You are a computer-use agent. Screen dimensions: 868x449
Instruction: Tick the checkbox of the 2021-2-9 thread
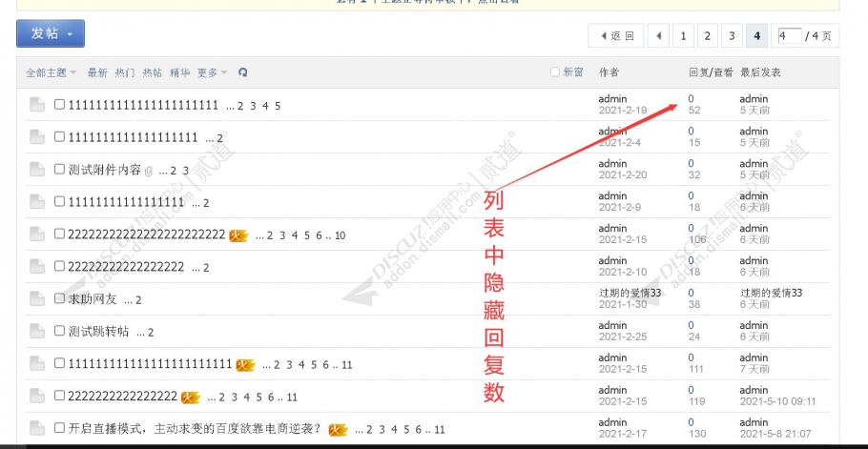point(59,201)
